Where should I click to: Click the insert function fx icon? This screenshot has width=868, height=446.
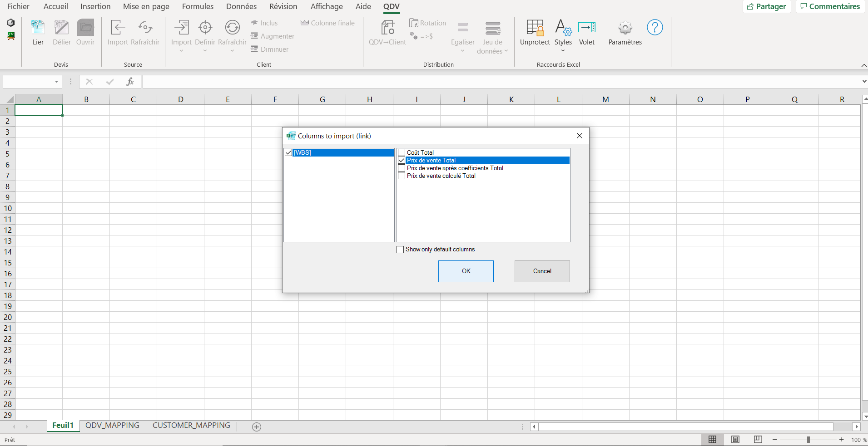pos(130,82)
